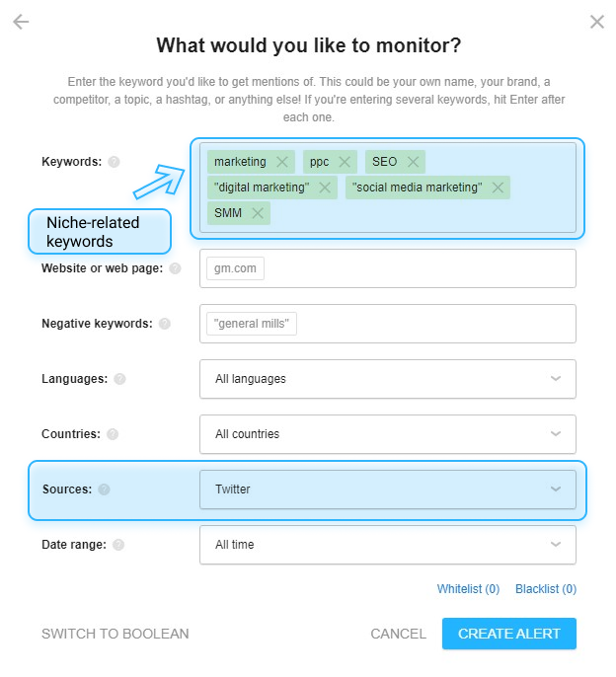The height and width of the screenshot is (677, 616).
Task: Expand the Date range dropdown
Action: 388,545
